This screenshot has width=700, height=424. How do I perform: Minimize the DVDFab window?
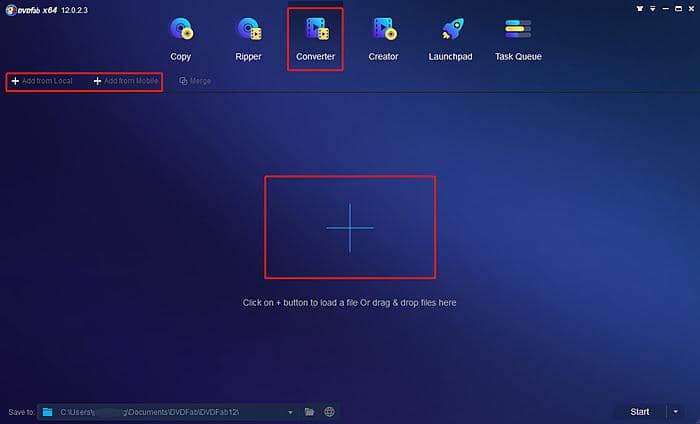tap(665, 8)
